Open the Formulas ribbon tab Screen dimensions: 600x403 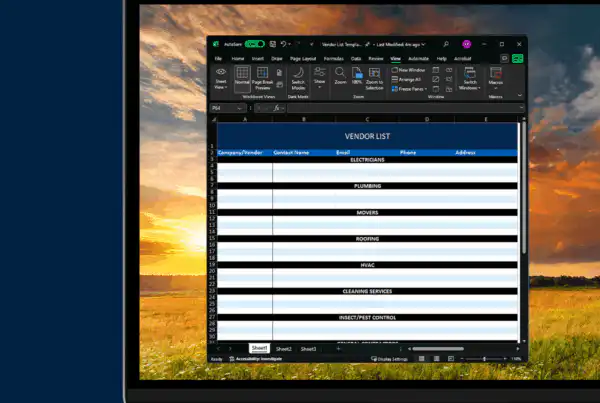pyautogui.click(x=334, y=59)
